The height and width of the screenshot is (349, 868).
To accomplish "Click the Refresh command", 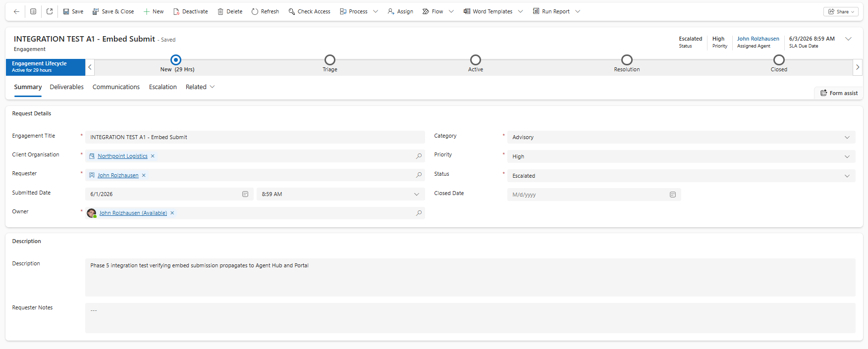I will tap(265, 11).
